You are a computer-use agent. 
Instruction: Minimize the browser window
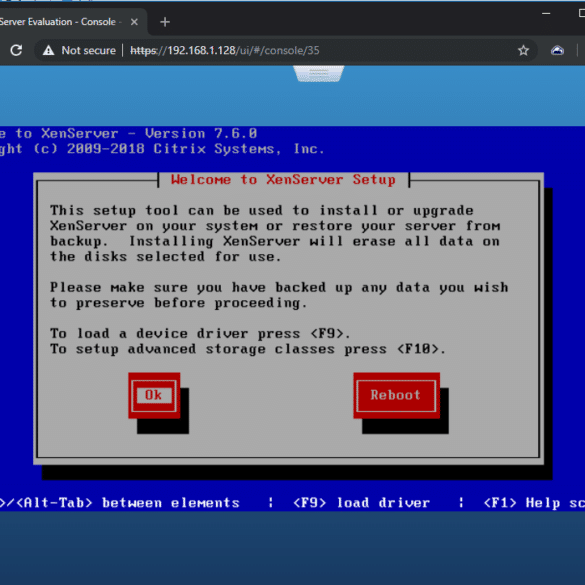546,13
